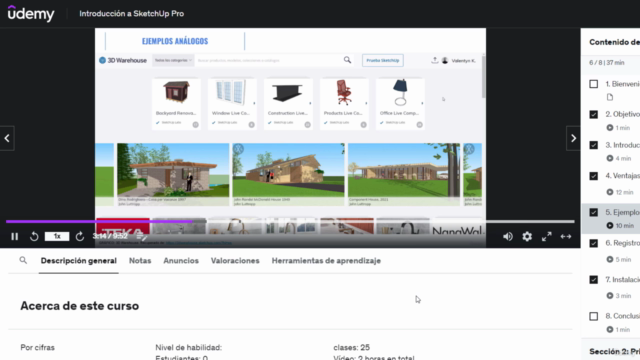Click the Component House 2021 image

coord(404,174)
